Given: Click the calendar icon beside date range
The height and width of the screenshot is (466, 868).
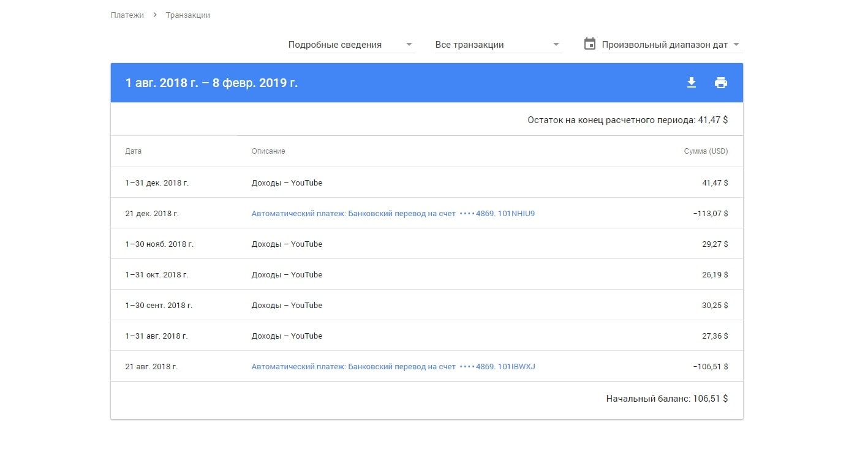Looking at the screenshot, I should [589, 44].
